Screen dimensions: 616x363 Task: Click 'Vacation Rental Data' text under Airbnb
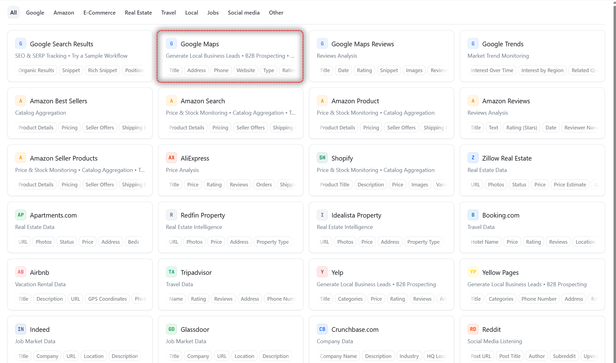[40, 284]
